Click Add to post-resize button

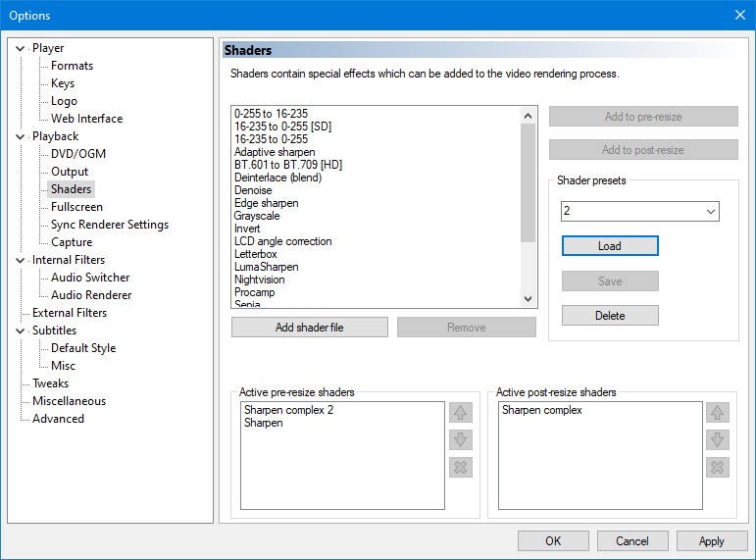pyautogui.click(x=643, y=150)
